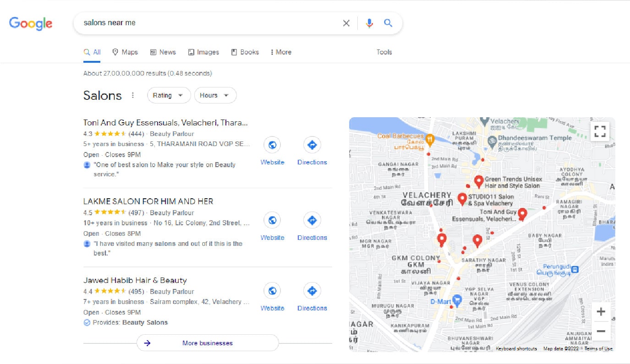Get Directions icon for Toni And Guy

(312, 145)
